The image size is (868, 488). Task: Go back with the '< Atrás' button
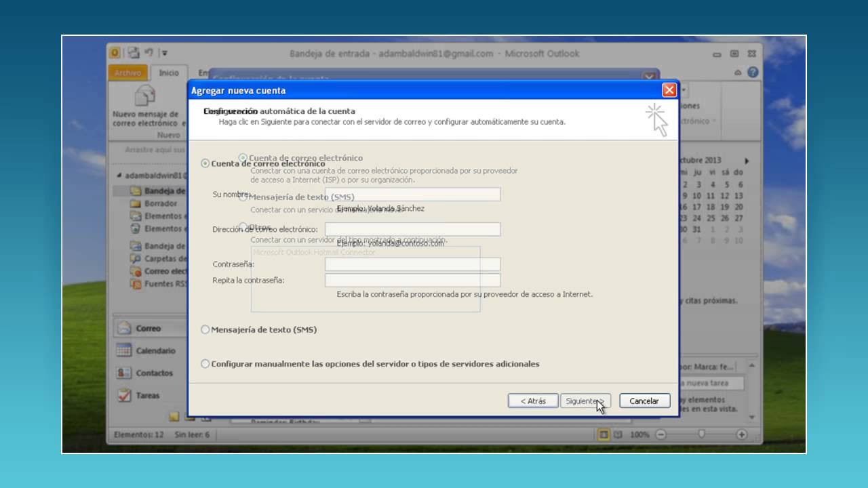[533, 401]
